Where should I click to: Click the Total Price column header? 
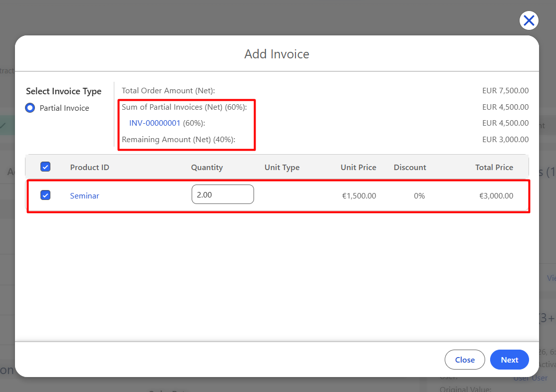(494, 167)
